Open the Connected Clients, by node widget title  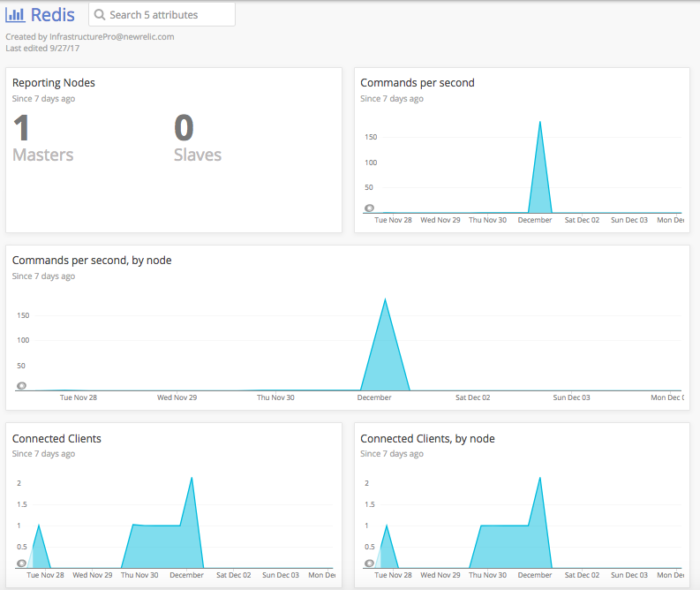pyautogui.click(x=428, y=439)
